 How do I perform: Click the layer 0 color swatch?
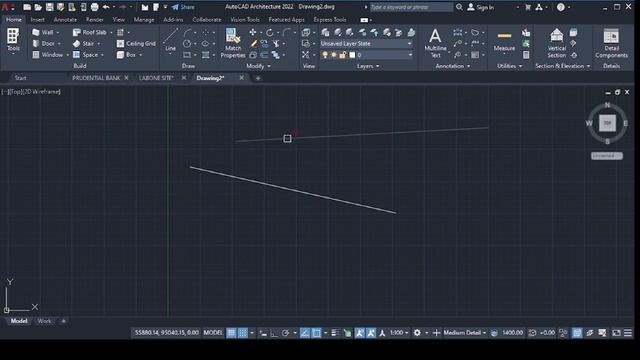pyautogui.click(x=352, y=55)
